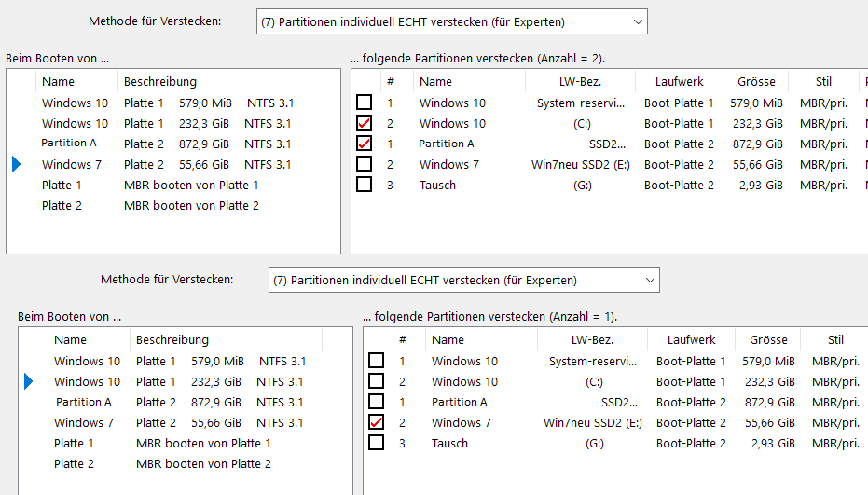Click '2,93 GiB' size cell in Anzahl = 1 table
The height and width of the screenshot is (495, 868).
(x=773, y=443)
